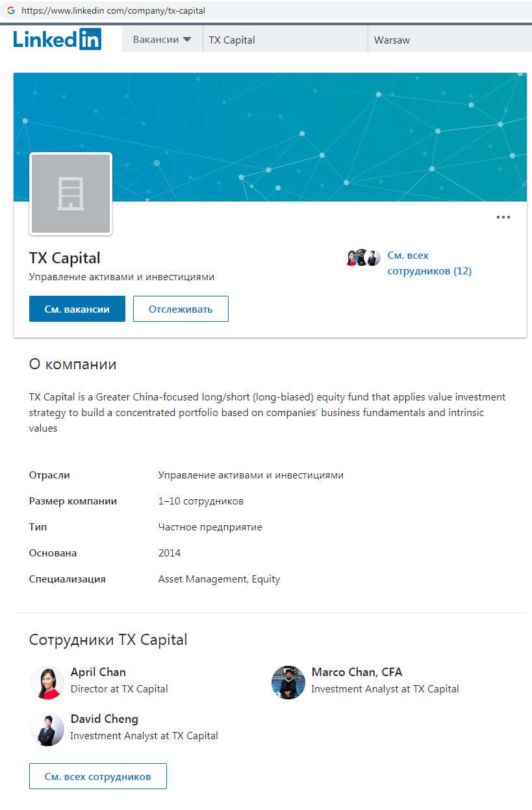Click Marco Chan's profile photo
Viewport: 532px width, 810px height.
click(288, 683)
